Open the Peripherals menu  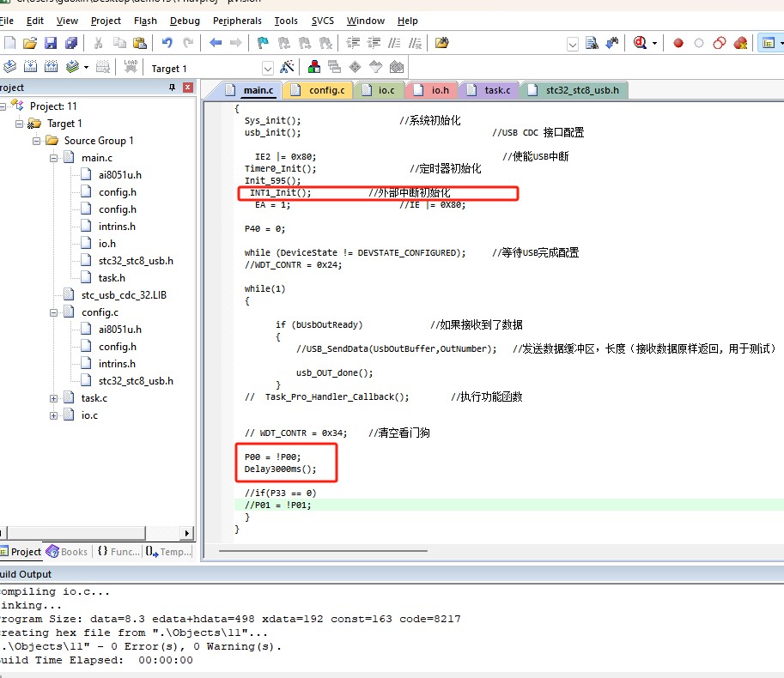237,21
